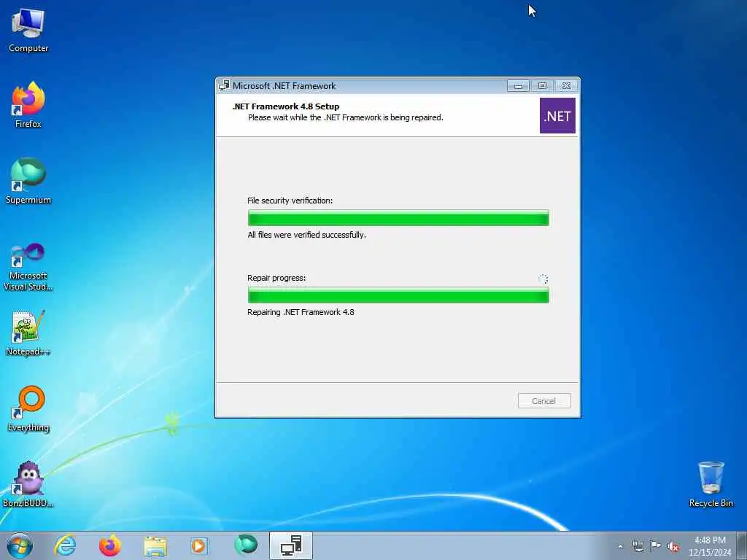Maximize the Microsoft .NET Framework window
Image resolution: width=747 pixels, height=560 pixels.
tap(542, 86)
